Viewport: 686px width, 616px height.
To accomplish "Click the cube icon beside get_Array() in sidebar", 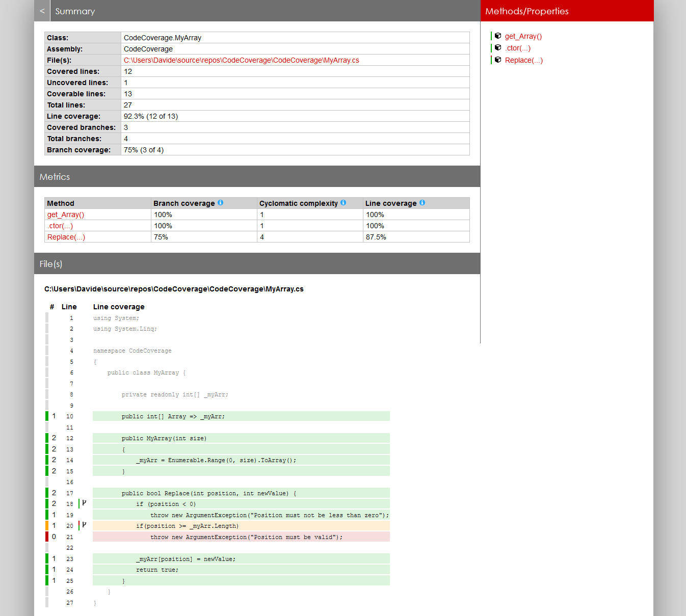I will [498, 36].
